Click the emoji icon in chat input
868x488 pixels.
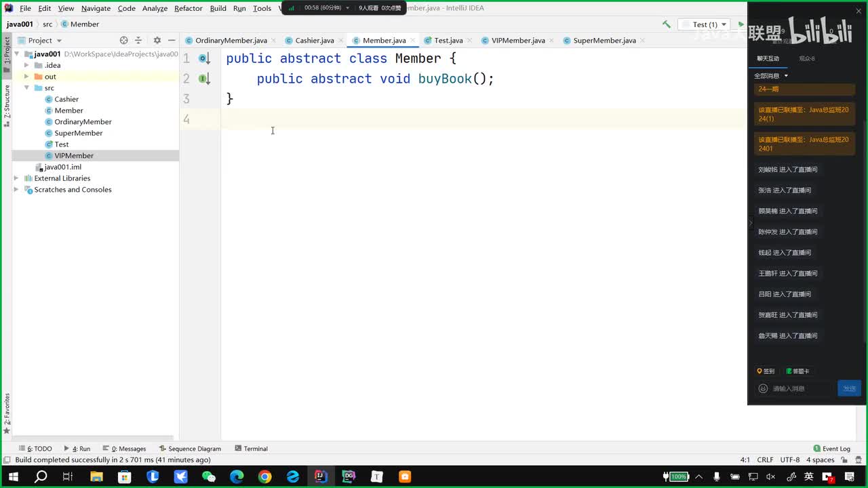763,388
